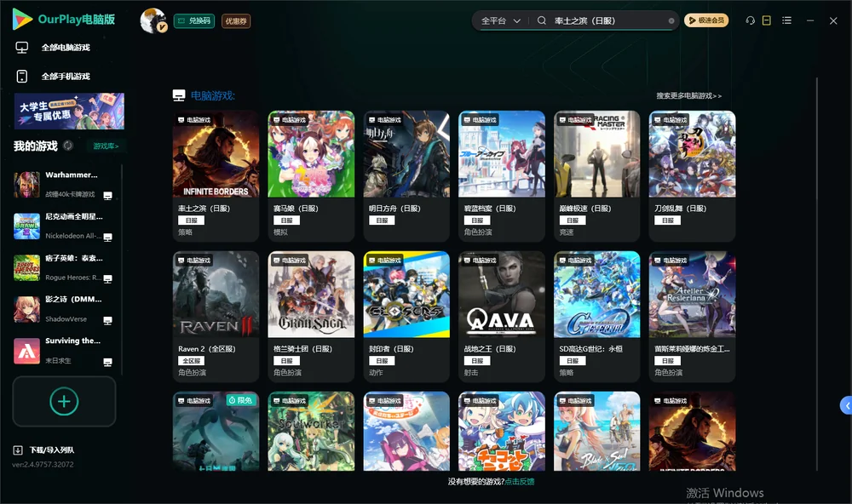The image size is (852, 504).
Task: Refresh the 我的游戏 list icon
Action: (x=68, y=146)
